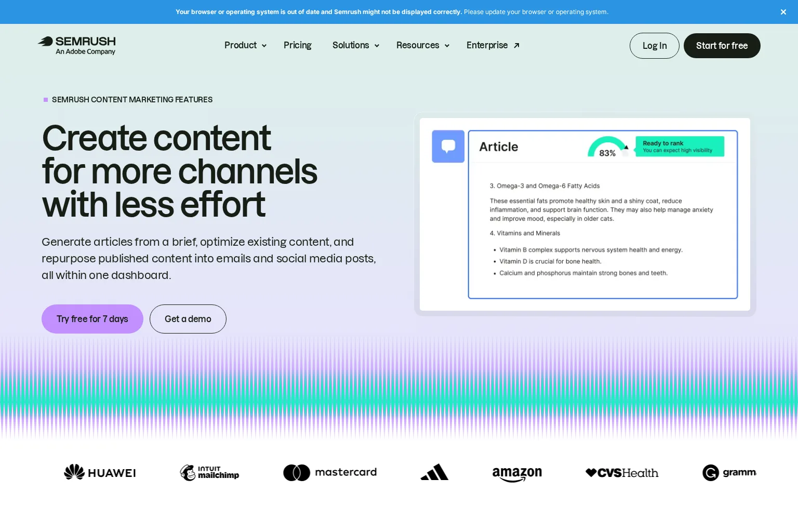Expand the Product dropdown chevron
The height and width of the screenshot is (532, 798).
click(264, 46)
